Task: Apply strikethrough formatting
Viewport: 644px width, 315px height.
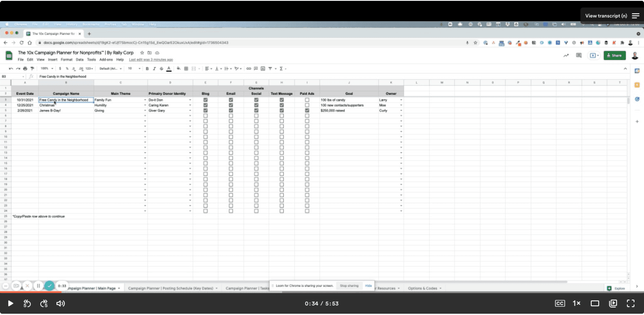Action: pyautogui.click(x=161, y=69)
